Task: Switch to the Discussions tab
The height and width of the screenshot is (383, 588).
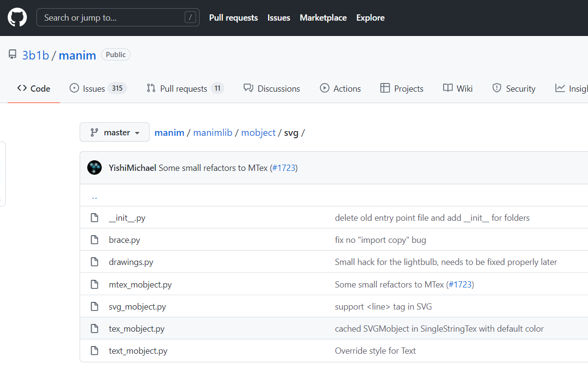Action: 272,88
